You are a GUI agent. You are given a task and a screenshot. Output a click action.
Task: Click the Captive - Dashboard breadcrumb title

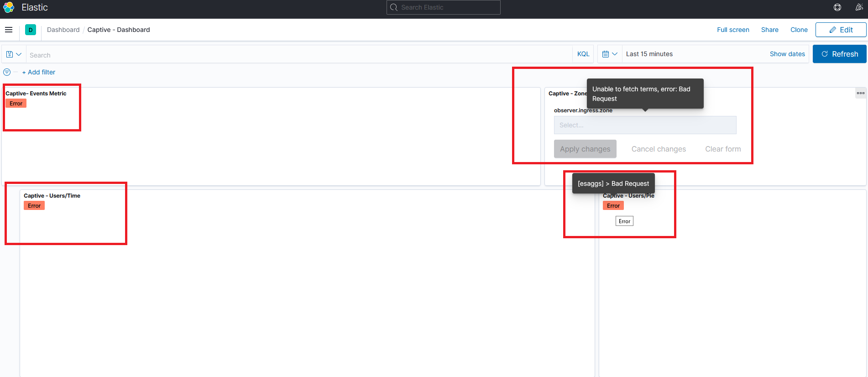[119, 30]
